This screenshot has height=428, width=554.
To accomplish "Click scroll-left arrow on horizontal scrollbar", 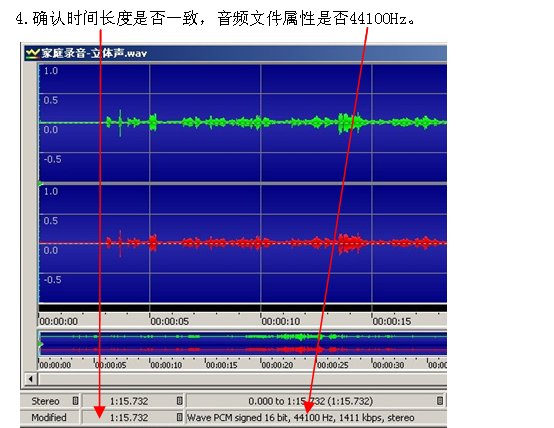I will [x=31, y=379].
